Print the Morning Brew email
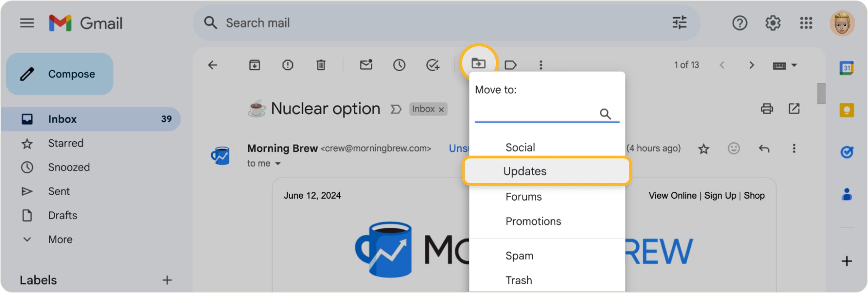868x293 pixels. click(767, 109)
